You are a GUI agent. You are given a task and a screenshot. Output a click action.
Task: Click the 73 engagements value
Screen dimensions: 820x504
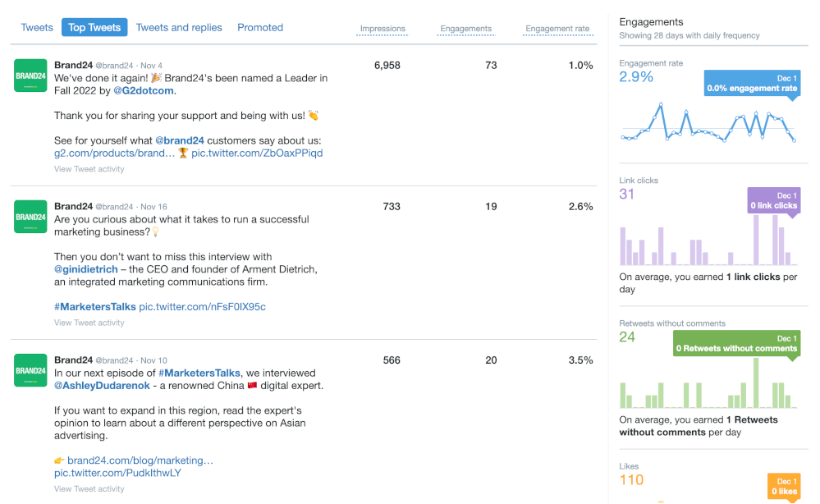(491, 66)
